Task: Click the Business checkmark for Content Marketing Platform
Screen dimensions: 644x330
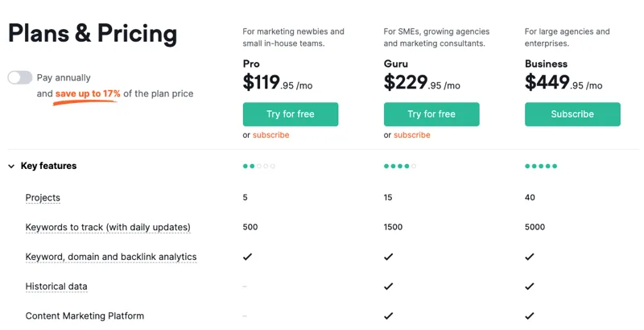Action: click(530, 316)
